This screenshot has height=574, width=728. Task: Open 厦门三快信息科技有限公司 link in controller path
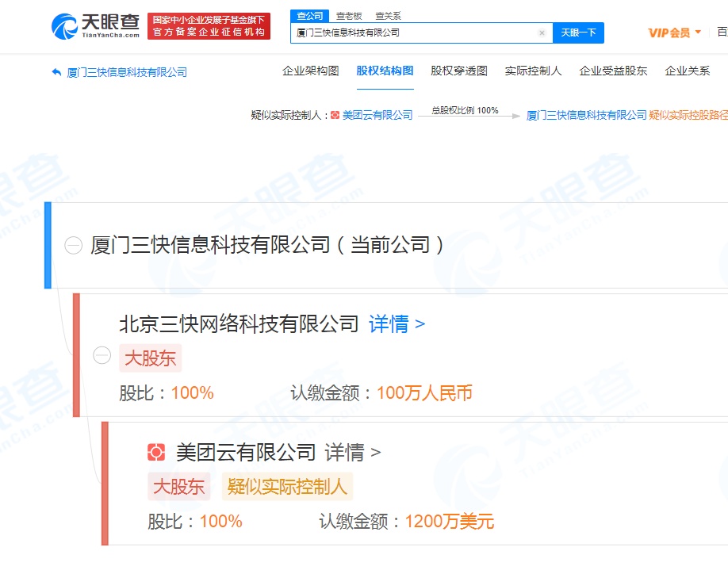586,115
